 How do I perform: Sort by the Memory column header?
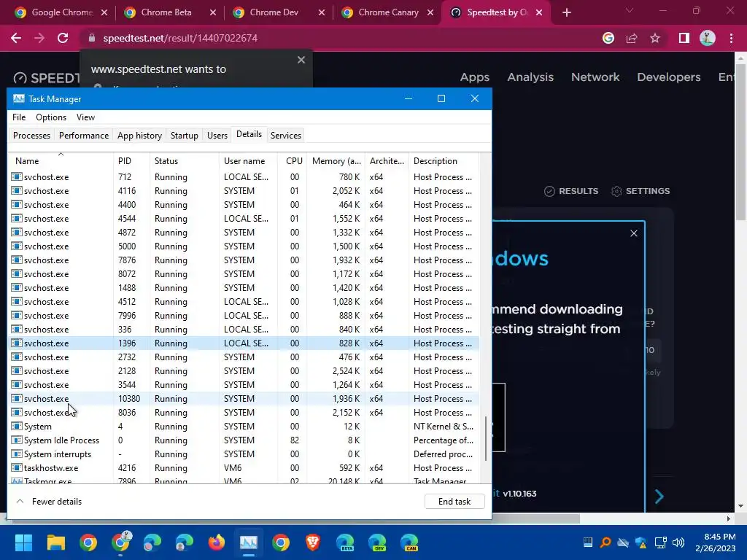point(336,161)
